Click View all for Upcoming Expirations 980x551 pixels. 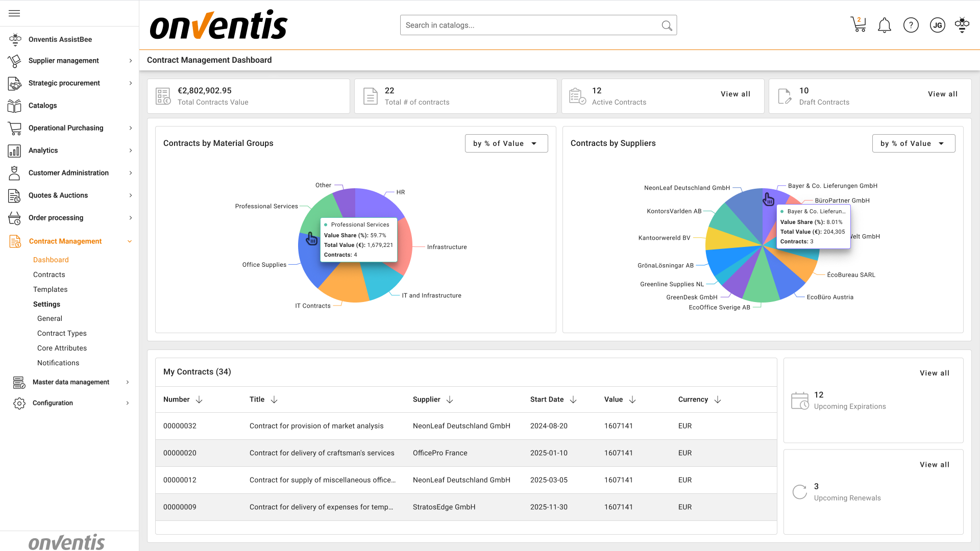point(934,373)
